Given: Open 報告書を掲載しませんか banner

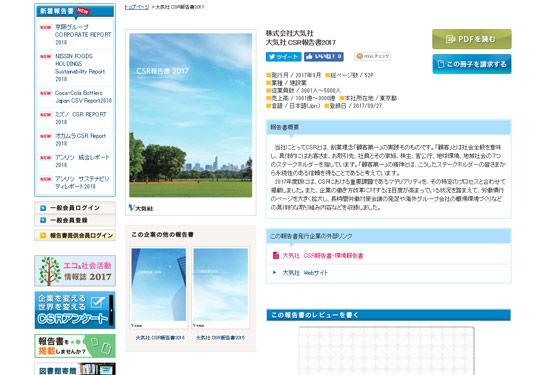Looking at the screenshot, I should pos(75,346).
